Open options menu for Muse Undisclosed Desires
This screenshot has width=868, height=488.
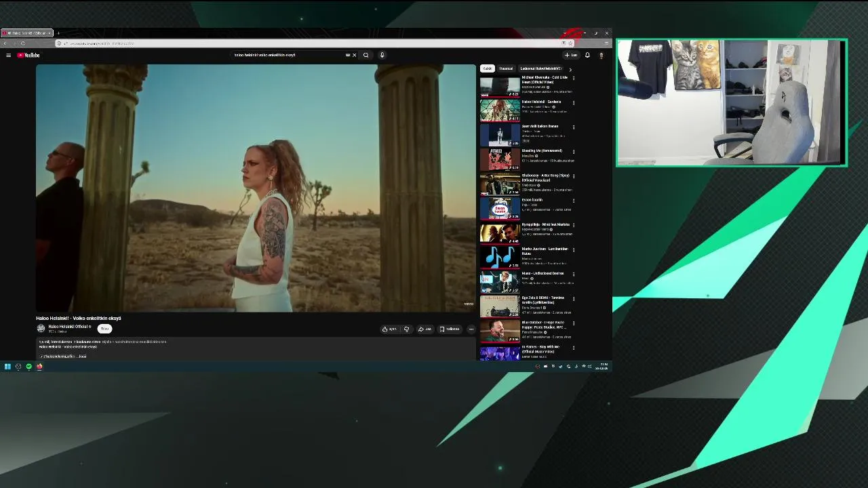point(574,274)
